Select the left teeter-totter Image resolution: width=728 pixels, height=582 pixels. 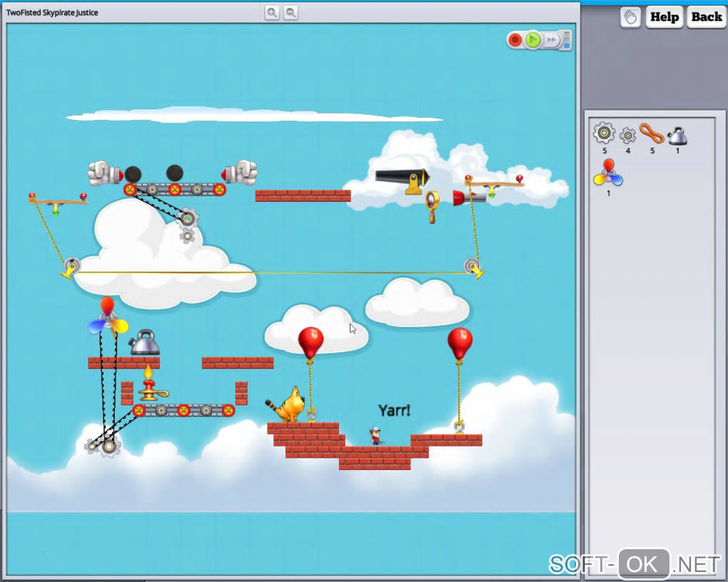click(58, 203)
